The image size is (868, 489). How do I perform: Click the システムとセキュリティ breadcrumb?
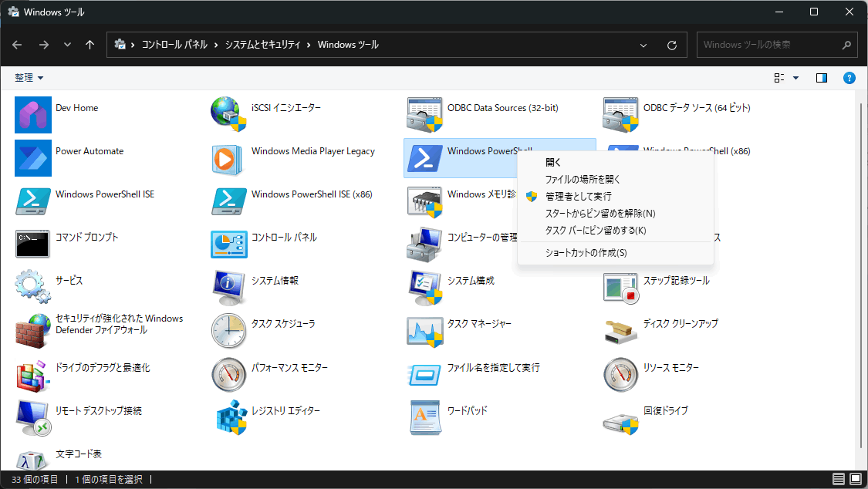pyautogui.click(x=262, y=45)
